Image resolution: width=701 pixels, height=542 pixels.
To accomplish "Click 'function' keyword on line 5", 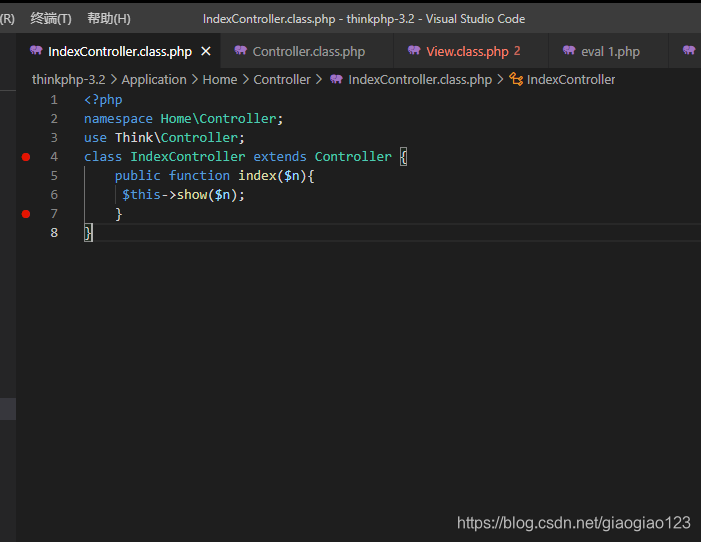I will click(x=199, y=176).
